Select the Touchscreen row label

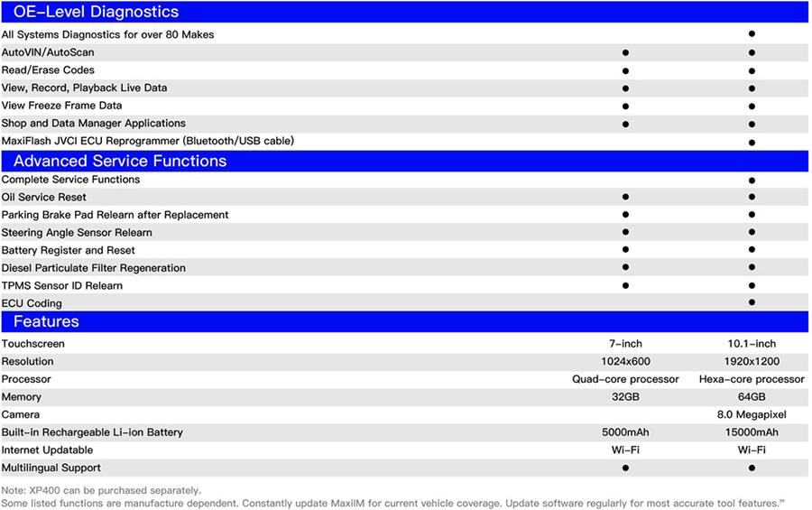tap(32, 344)
